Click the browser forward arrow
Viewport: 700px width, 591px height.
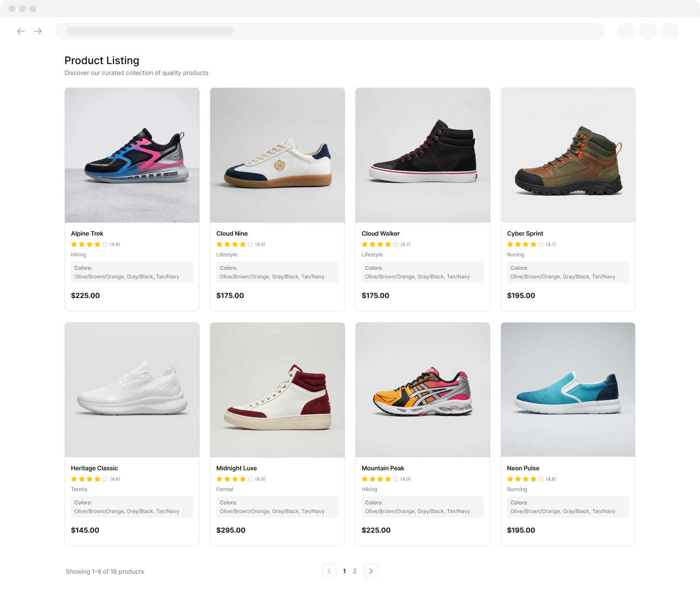tap(38, 31)
